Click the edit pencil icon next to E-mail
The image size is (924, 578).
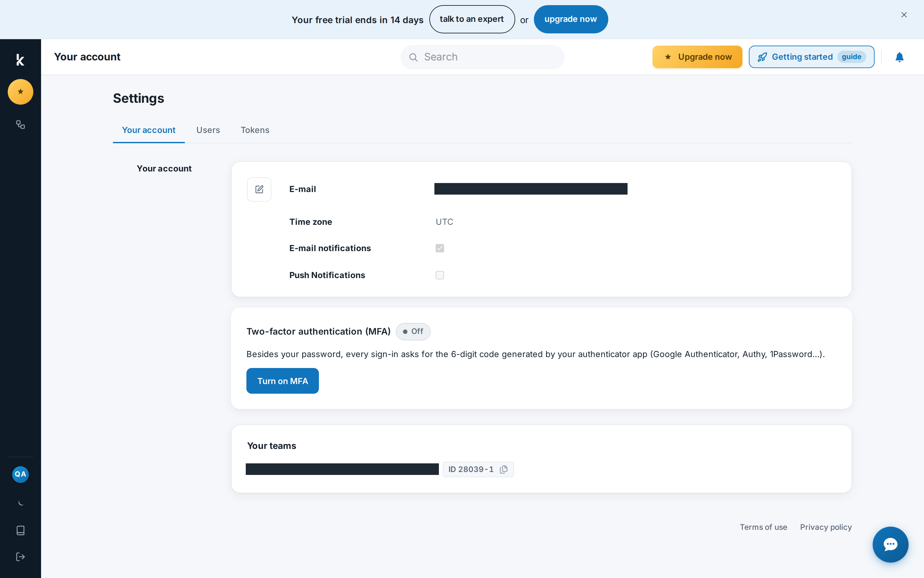click(259, 189)
